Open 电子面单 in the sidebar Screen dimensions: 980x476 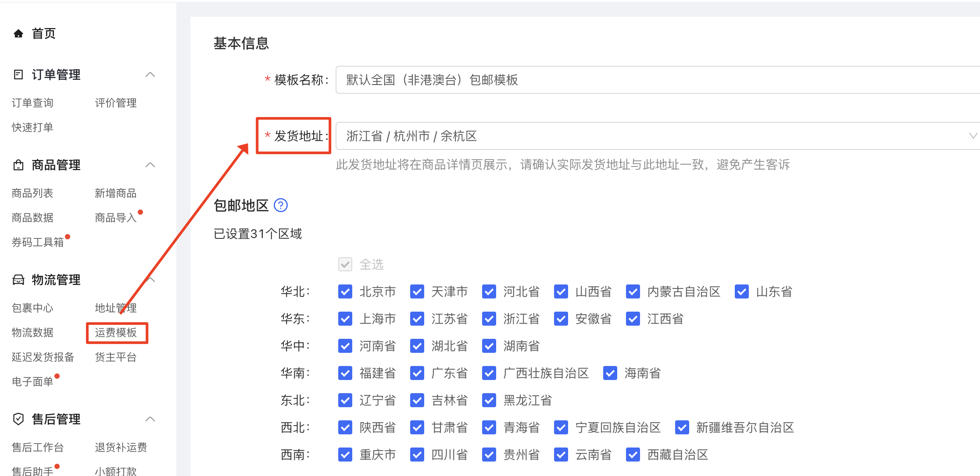(x=32, y=382)
